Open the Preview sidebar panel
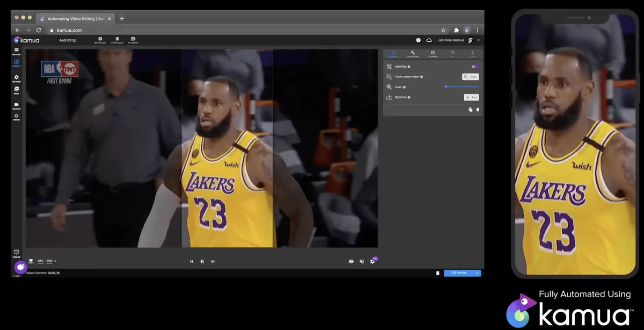Viewport: 644px width, 330px height. [17, 63]
